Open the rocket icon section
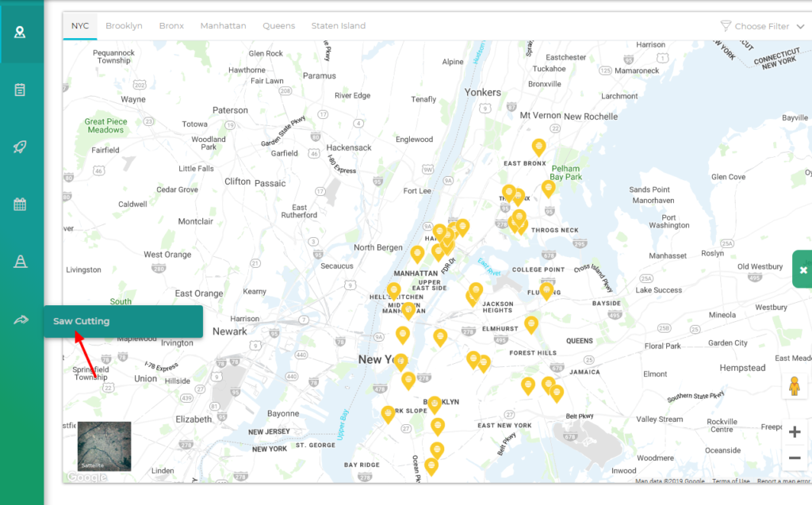This screenshot has width=812, height=505. [21, 147]
